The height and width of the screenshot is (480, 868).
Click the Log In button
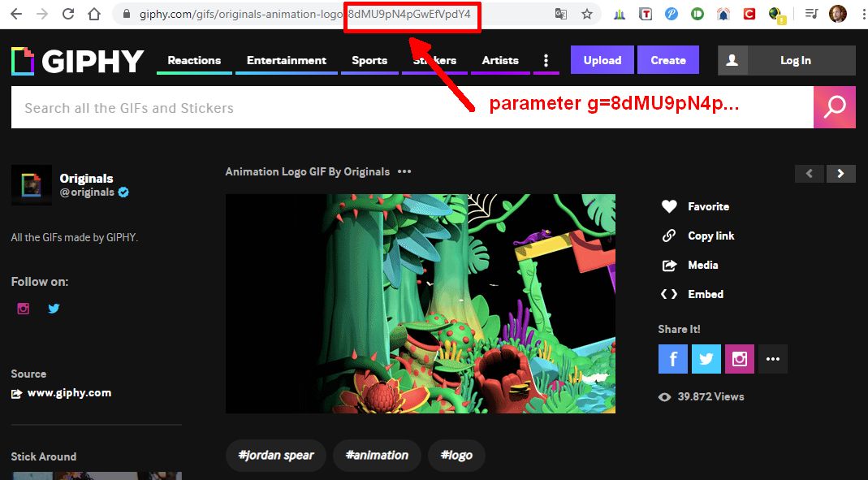[796, 60]
